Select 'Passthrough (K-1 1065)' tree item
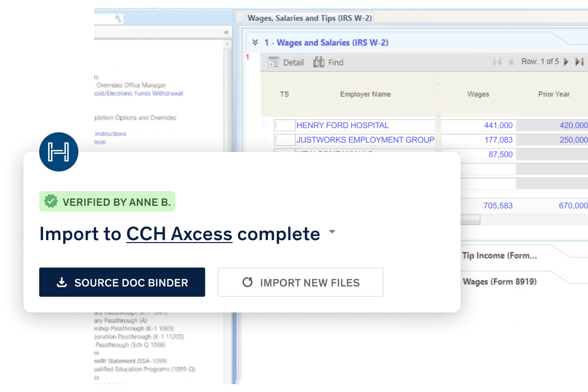 click(x=134, y=328)
